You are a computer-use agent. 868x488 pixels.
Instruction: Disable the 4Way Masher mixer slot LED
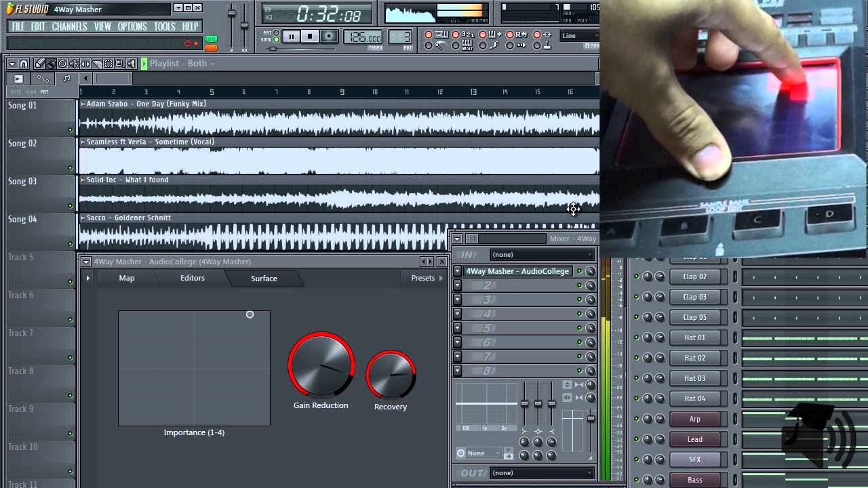[x=579, y=271]
